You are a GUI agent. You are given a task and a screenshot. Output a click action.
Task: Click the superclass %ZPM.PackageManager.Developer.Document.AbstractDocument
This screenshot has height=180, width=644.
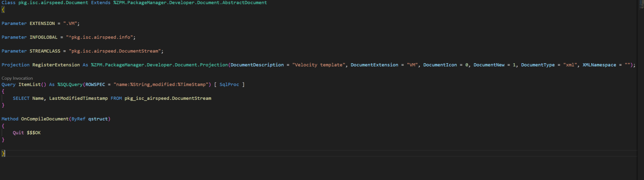tap(190, 2)
